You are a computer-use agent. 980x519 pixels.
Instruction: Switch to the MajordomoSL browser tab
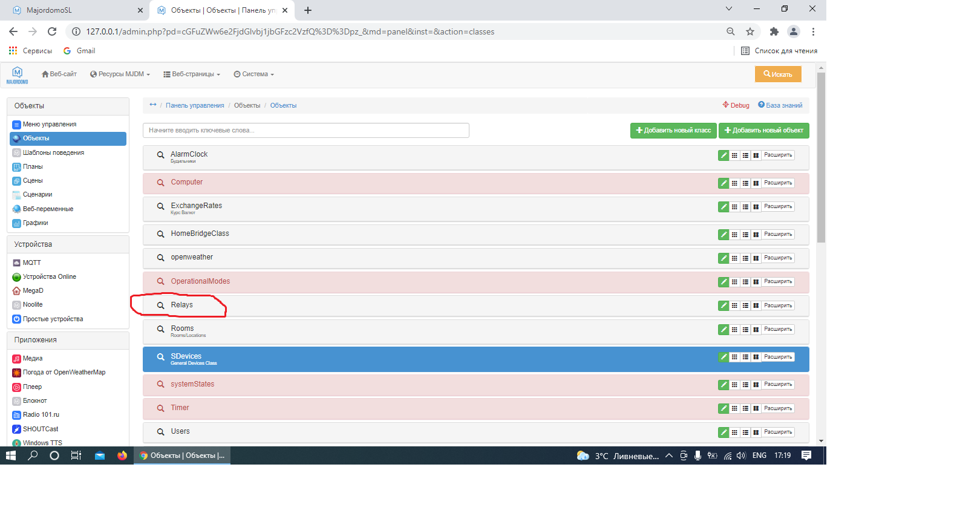tap(73, 10)
